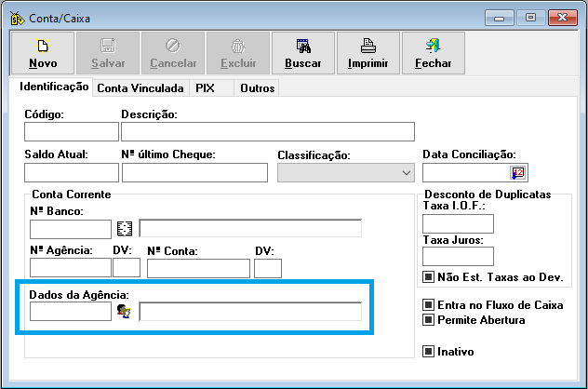Switch to the Conta Vinculada tab
This screenshot has width=588, height=389.
[x=140, y=88]
